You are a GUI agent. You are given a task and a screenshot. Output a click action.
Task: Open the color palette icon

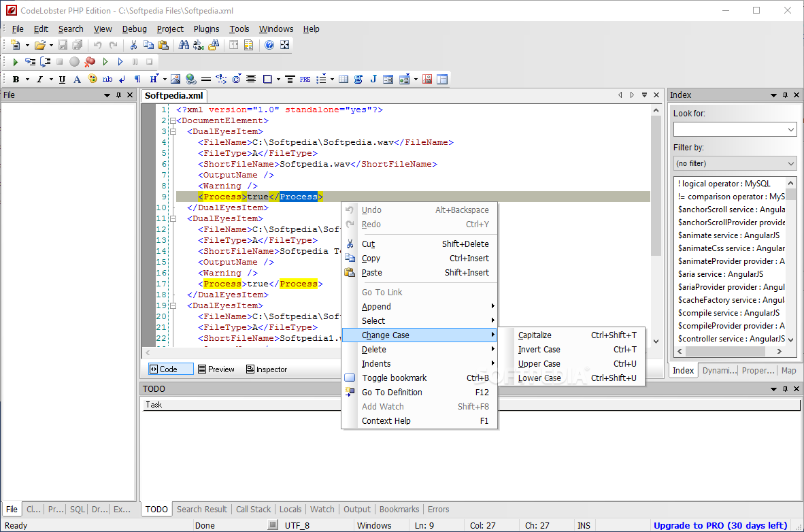pyautogui.click(x=93, y=79)
